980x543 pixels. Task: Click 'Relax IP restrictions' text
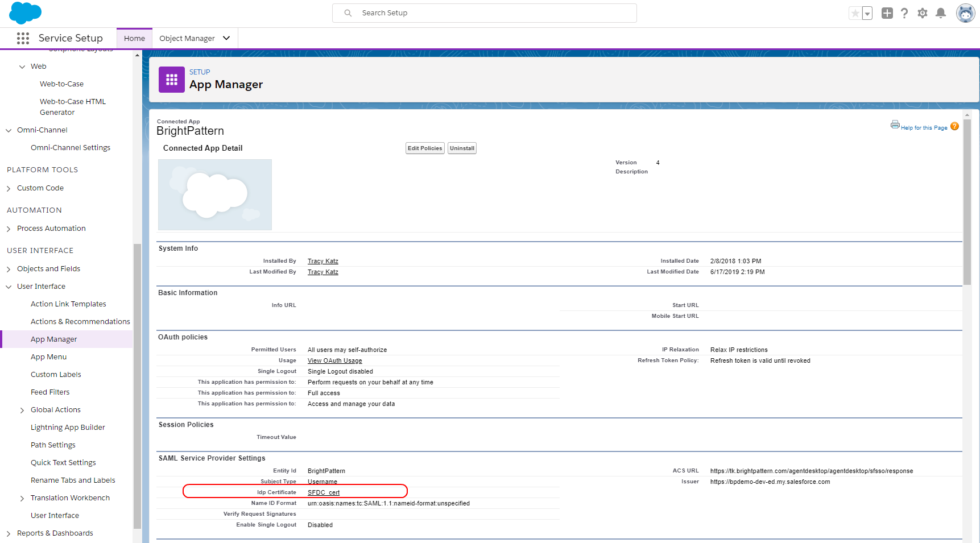click(x=739, y=350)
